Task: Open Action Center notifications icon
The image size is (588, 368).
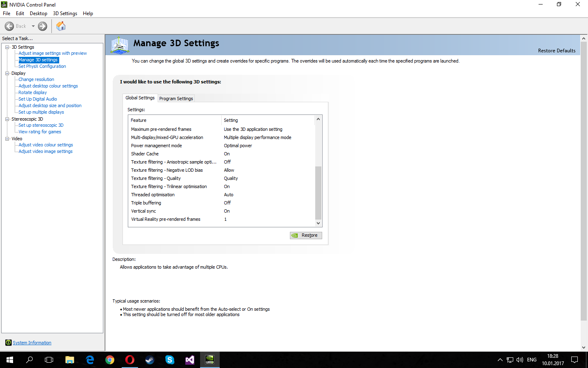Action: (575, 360)
